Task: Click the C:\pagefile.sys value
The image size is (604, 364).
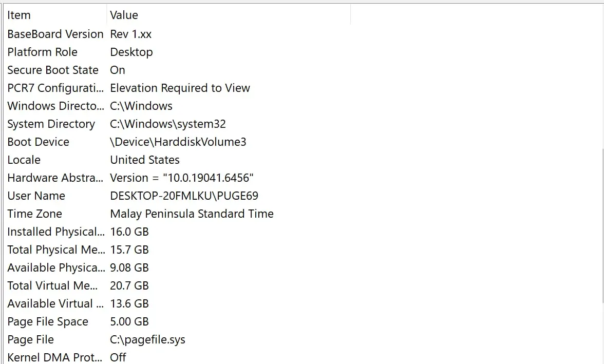Action: point(147,340)
